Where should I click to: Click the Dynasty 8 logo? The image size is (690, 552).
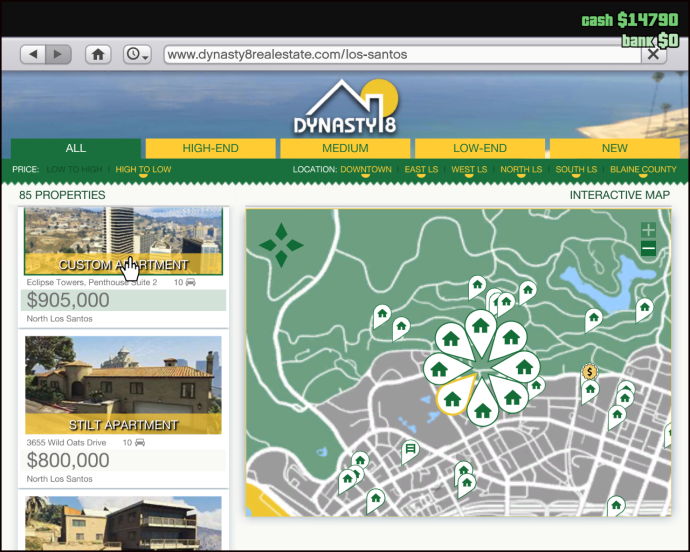point(345,108)
